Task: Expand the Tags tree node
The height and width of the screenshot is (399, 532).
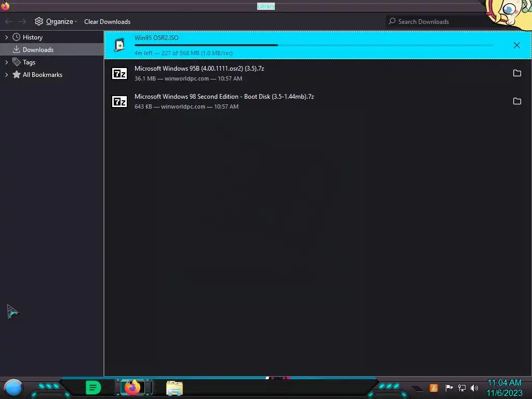Action: [6, 62]
